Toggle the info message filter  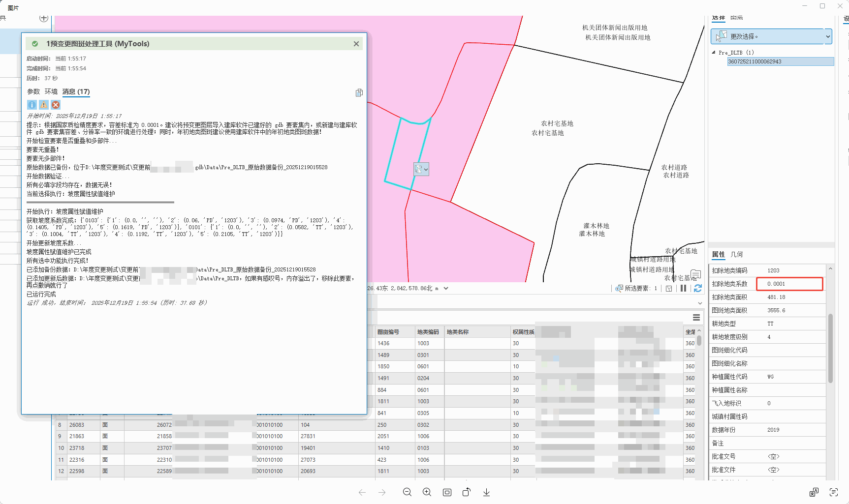[31, 105]
